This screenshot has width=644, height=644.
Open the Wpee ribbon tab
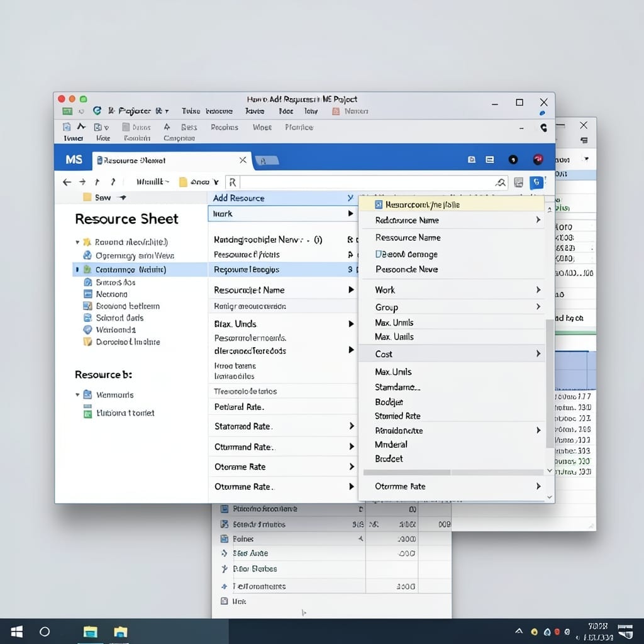(262, 127)
